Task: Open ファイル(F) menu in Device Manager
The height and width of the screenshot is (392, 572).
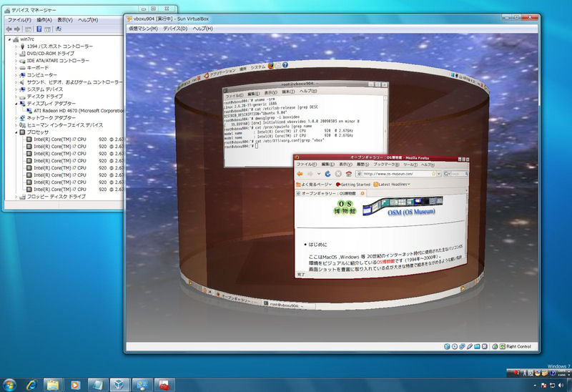Action: pyautogui.click(x=19, y=20)
